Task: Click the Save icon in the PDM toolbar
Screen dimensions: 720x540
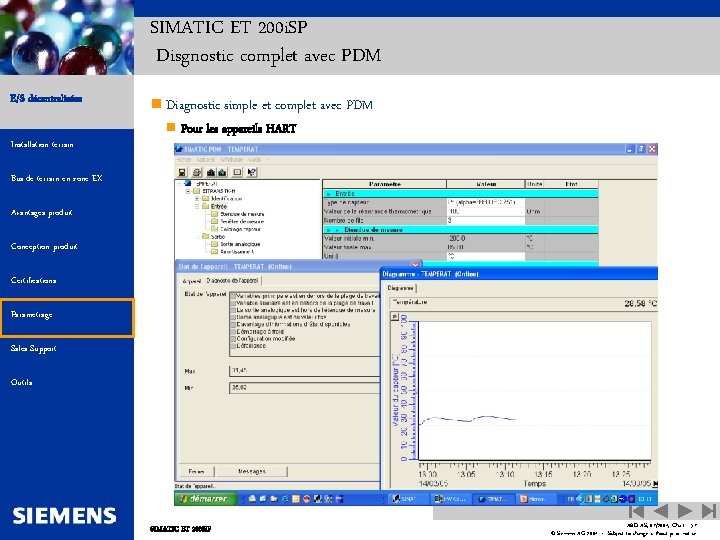Action: click(182, 172)
